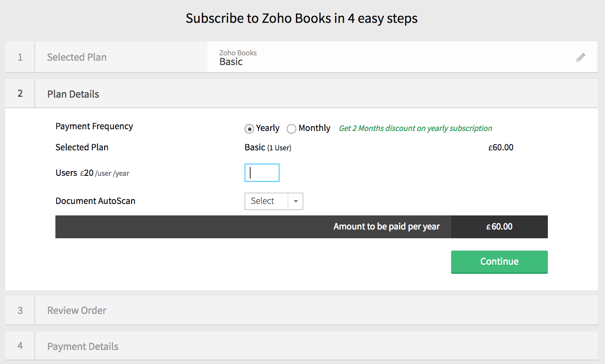Click the Document AutoScan dropdown arrow
605x364 pixels.
pyautogui.click(x=295, y=201)
